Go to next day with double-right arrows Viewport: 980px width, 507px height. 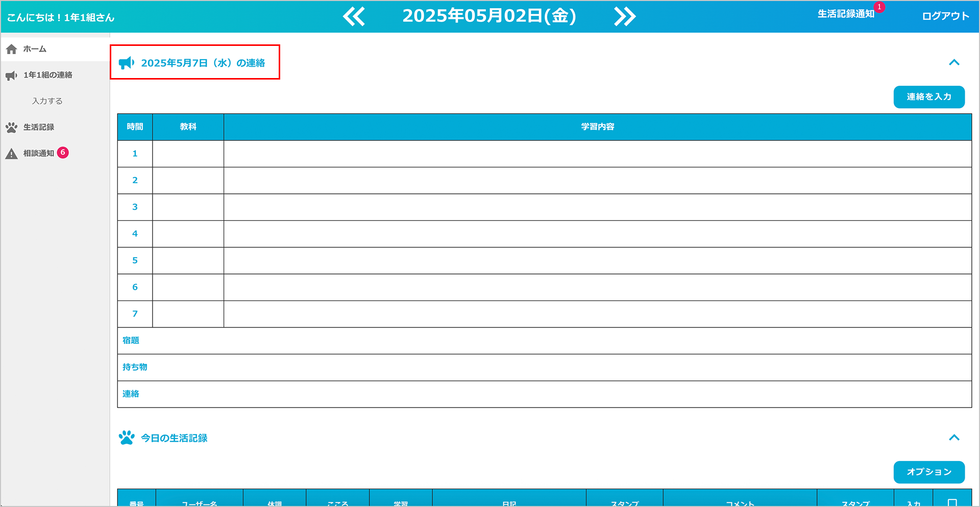[625, 16]
